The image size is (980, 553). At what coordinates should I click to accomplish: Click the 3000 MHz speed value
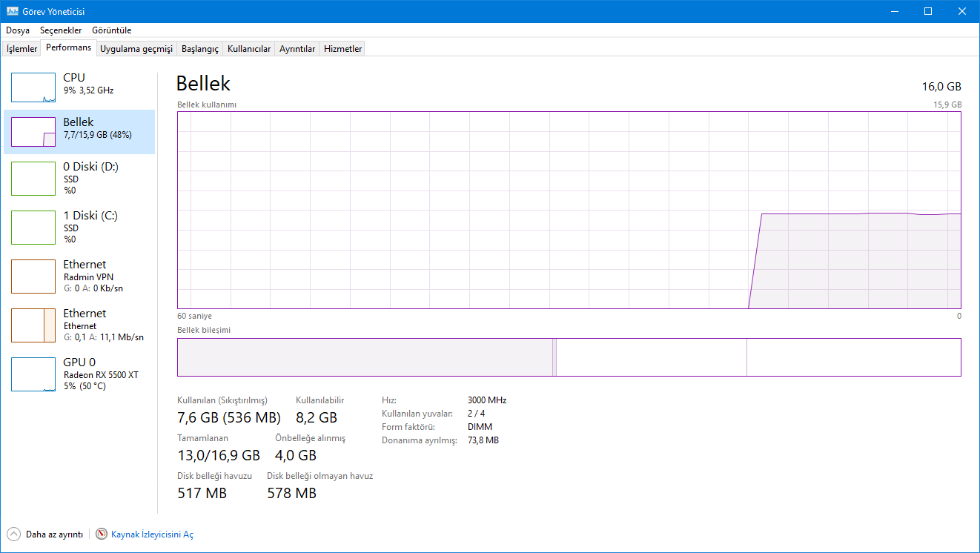point(487,400)
